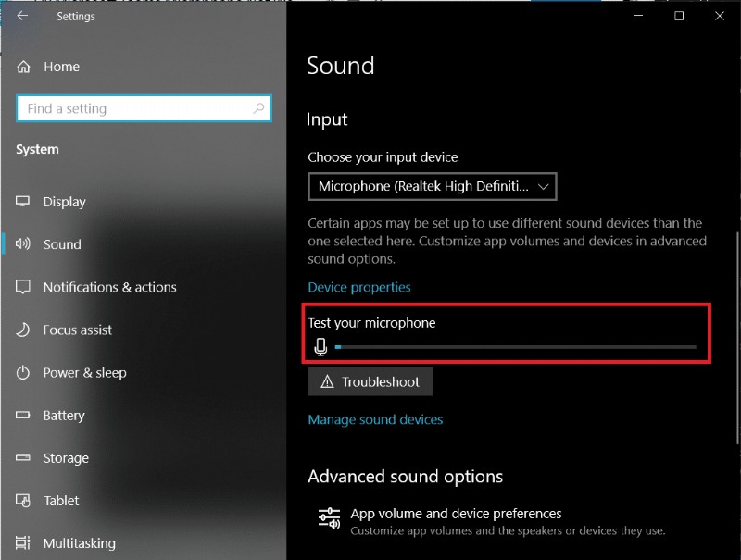Click the microphone test level bar
Screen dimensions: 741x560
click(x=515, y=347)
